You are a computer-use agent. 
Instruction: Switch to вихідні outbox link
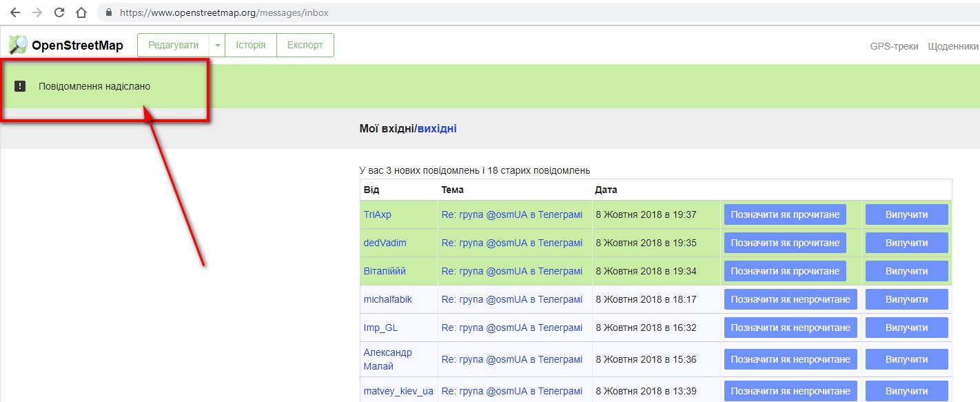437,128
